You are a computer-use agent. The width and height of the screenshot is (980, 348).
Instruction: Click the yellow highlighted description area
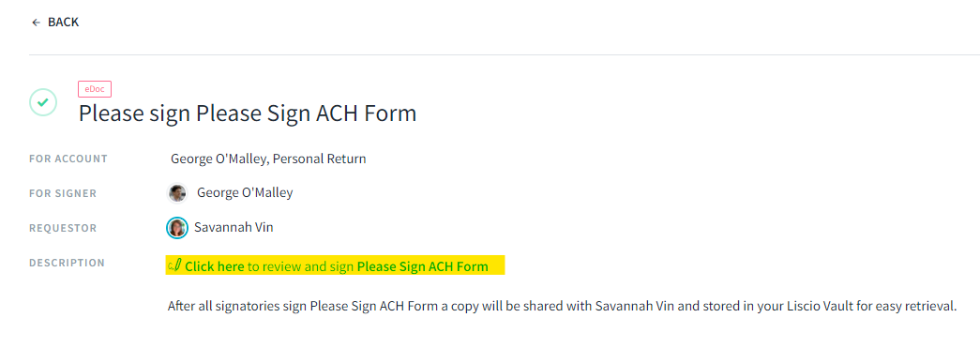coord(335,265)
